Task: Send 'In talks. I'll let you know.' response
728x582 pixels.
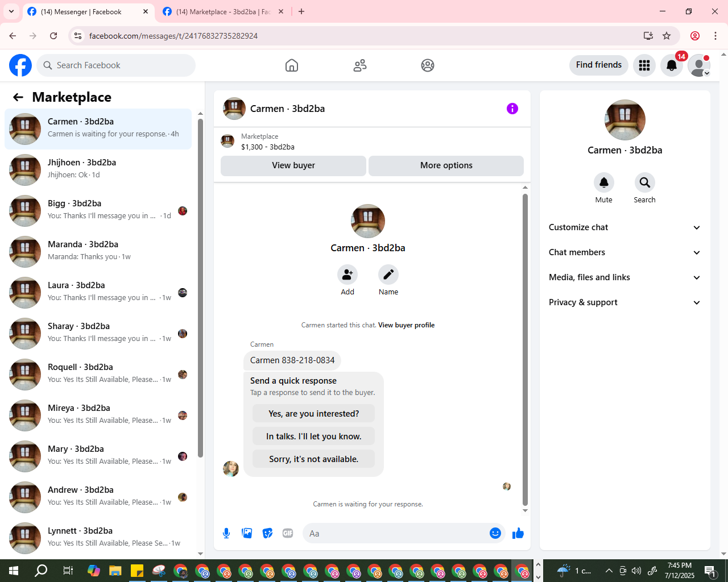Action: 314,436
